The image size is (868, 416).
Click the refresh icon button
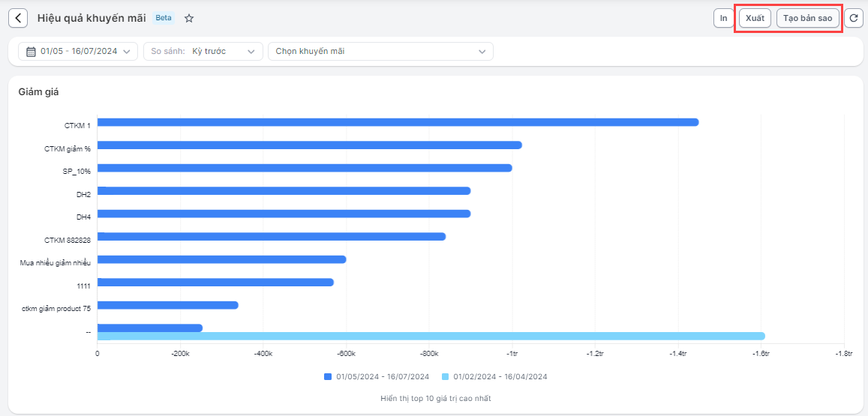pos(853,18)
